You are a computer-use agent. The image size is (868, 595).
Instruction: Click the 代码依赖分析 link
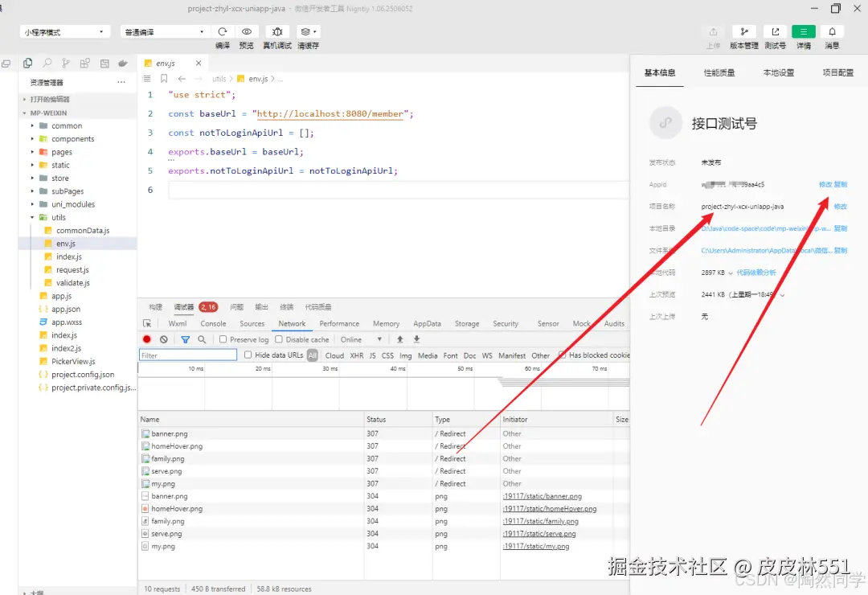(756, 273)
